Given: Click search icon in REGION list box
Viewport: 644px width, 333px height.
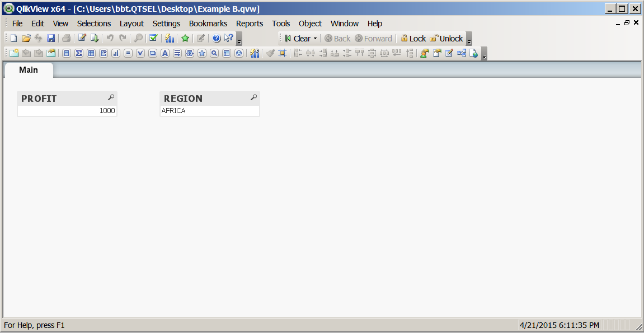Looking at the screenshot, I should (254, 98).
